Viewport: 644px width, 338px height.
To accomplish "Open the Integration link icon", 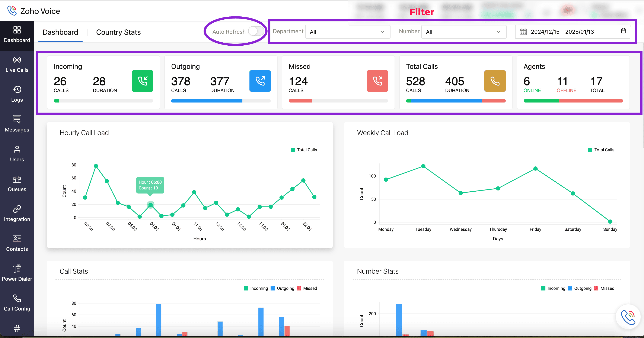I will [x=17, y=209].
